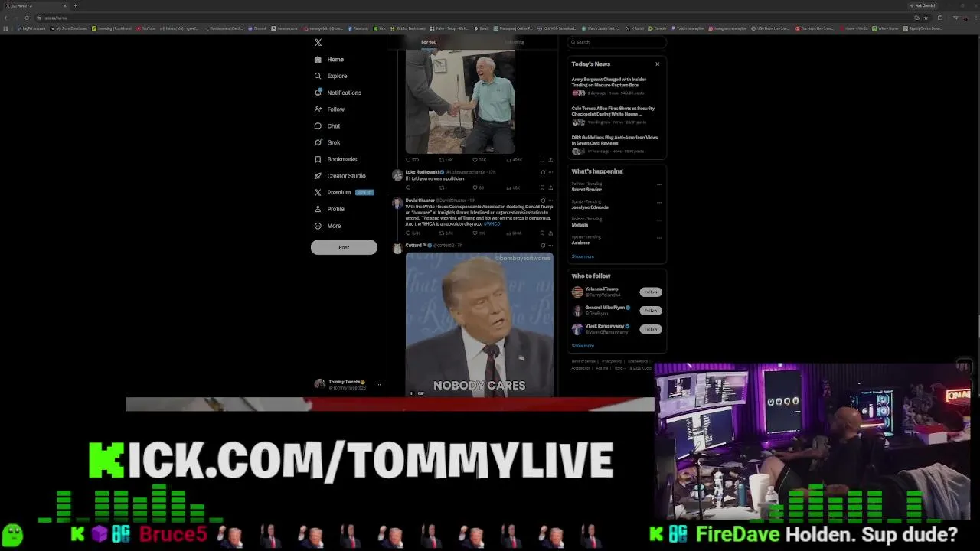Open more options for Secret Service trend
Screen dimensions: 980x551
(659, 184)
